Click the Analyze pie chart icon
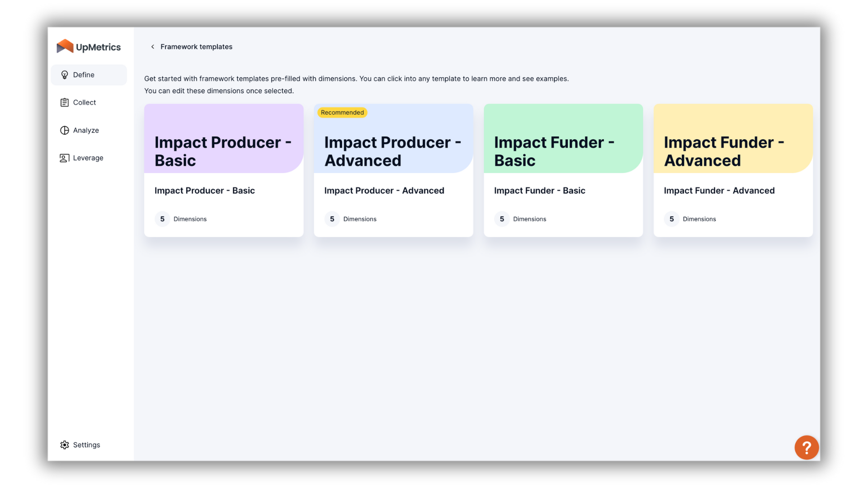868x488 pixels. pos(65,130)
